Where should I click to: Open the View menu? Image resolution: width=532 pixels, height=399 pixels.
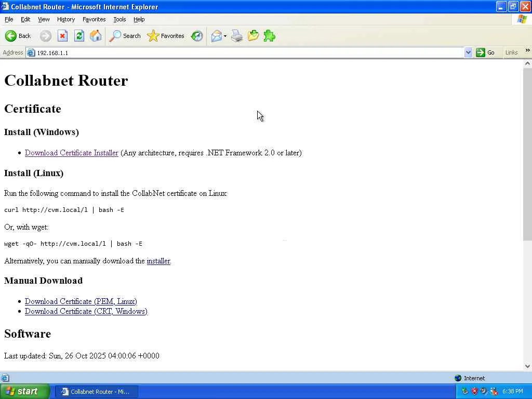tap(44, 19)
